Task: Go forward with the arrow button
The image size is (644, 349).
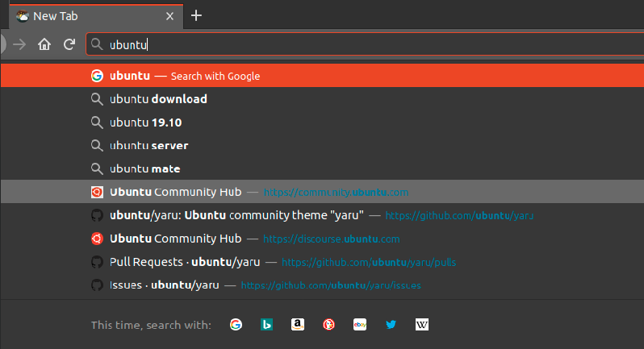Action: [x=19, y=44]
